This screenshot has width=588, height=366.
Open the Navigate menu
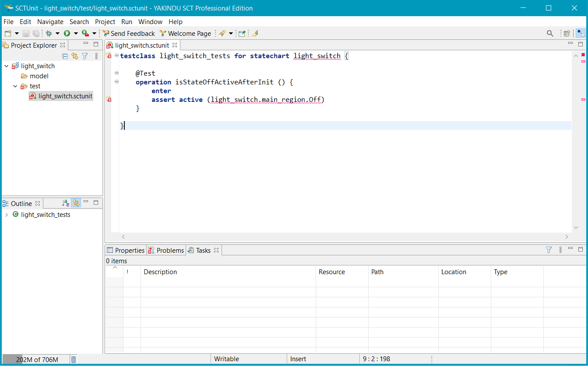pos(50,21)
